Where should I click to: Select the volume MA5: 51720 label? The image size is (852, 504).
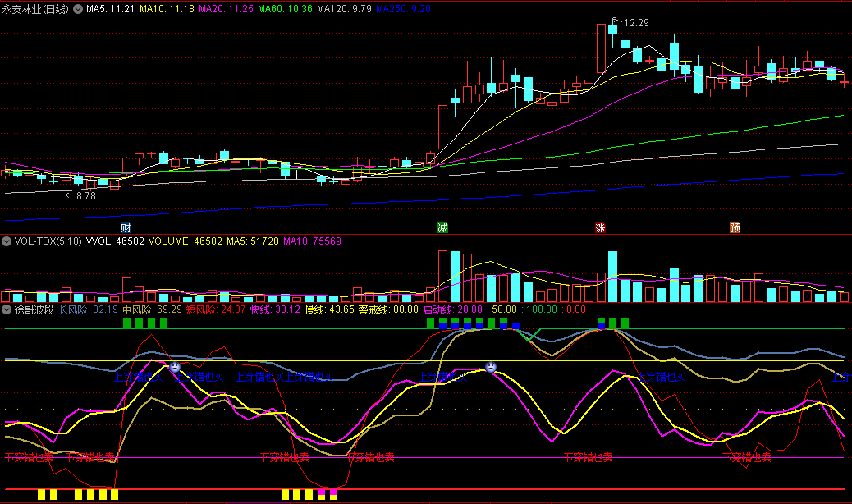tap(253, 241)
